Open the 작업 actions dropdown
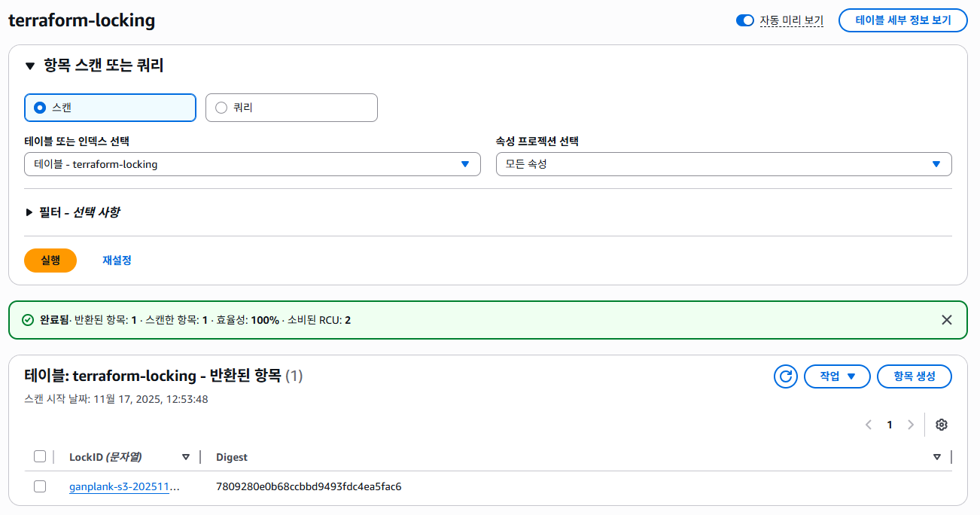The width and height of the screenshot is (980, 515). click(837, 376)
